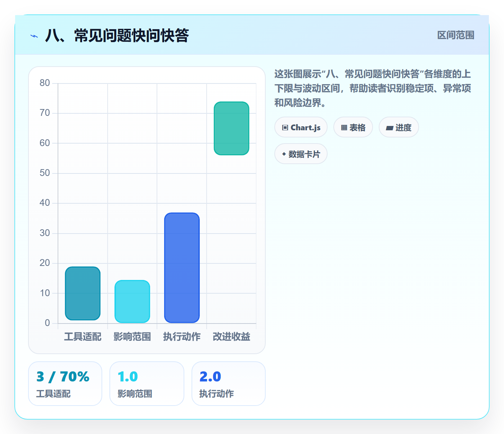Click the 80 y-axis tick label

point(45,83)
